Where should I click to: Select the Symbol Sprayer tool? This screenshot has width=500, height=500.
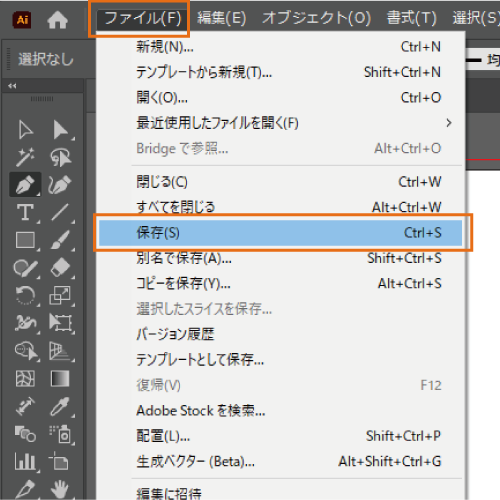click(60, 434)
